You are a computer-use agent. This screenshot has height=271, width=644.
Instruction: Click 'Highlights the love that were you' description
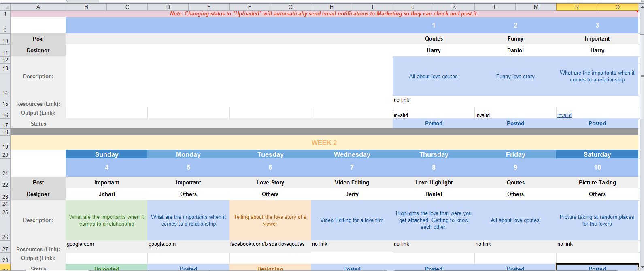coord(434,220)
